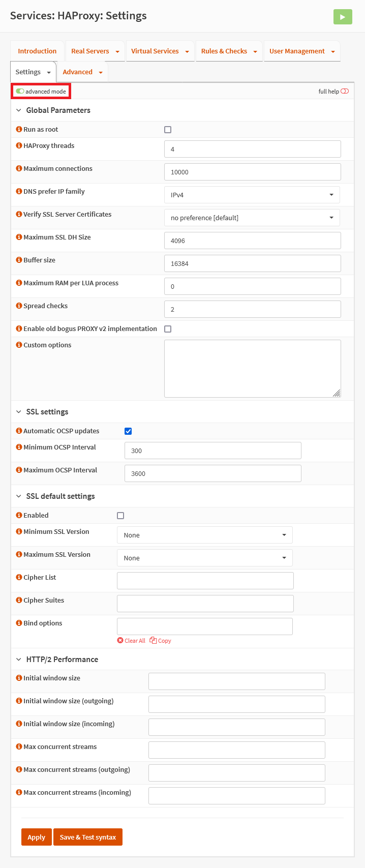Viewport: 365px width, 868px height.
Task: Click the Copy icon under Bind options
Action: pos(153,641)
